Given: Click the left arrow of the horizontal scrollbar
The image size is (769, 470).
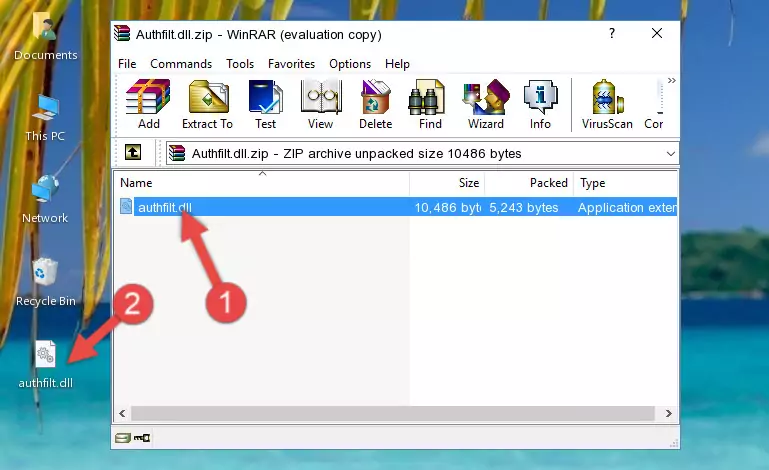Looking at the screenshot, I should click(123, 413).
